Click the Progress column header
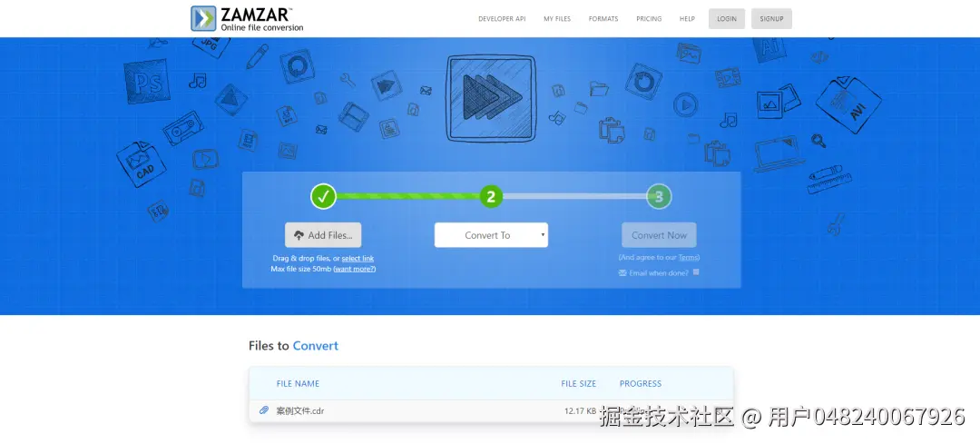 [640, 383]
